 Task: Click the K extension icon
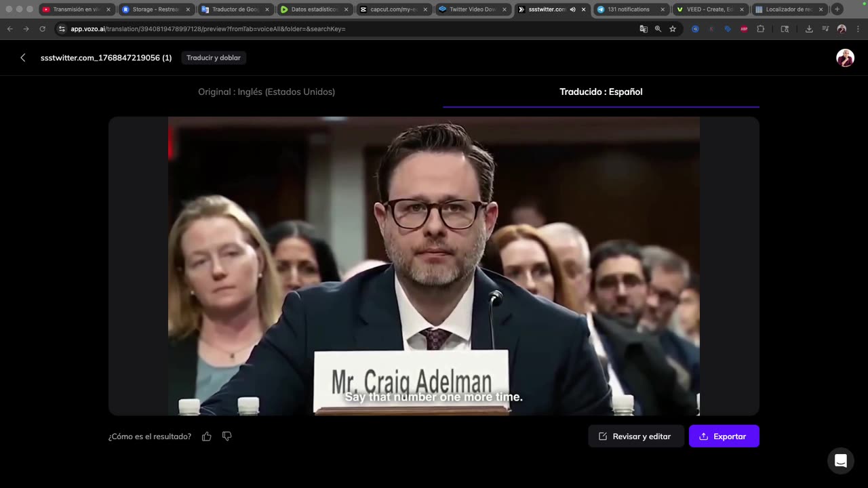click(711, 29)
